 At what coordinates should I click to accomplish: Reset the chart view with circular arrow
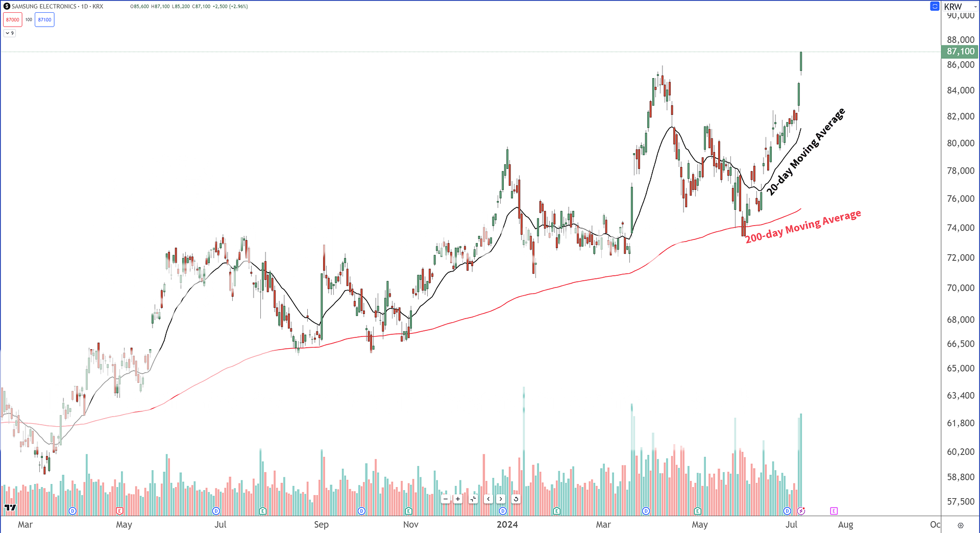(x=516, y=499)
